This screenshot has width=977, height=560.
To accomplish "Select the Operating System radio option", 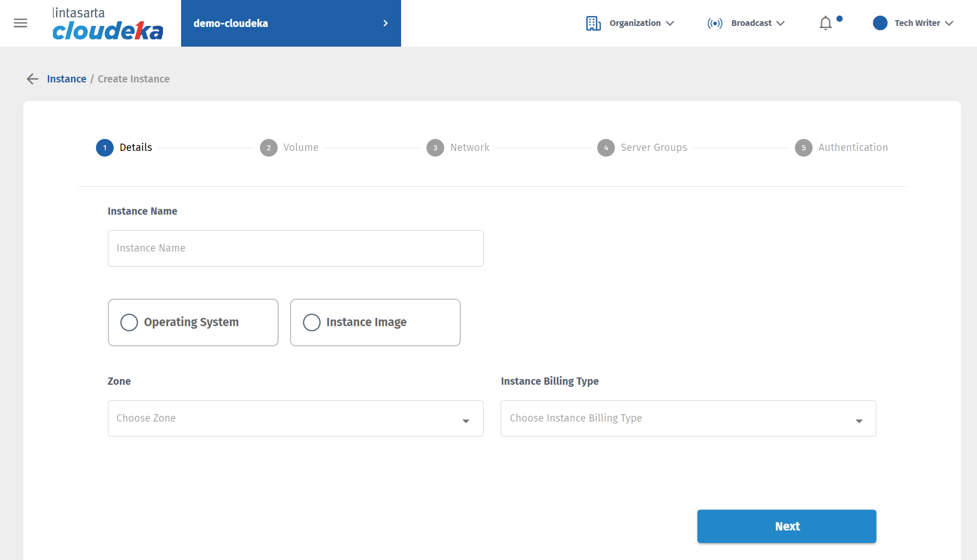I will 129,323.
